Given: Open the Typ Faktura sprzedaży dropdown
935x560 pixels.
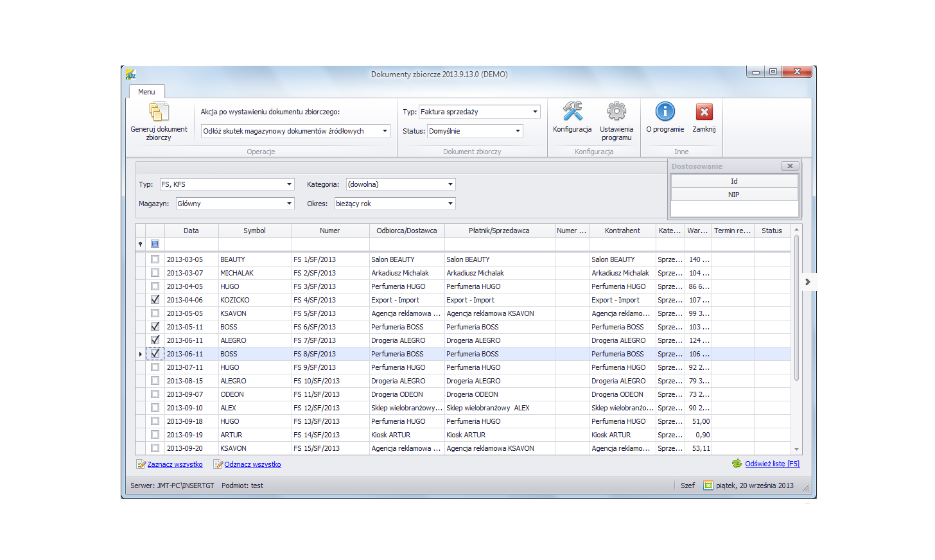Looking at the screenshot, I should [x=535, y=112].
